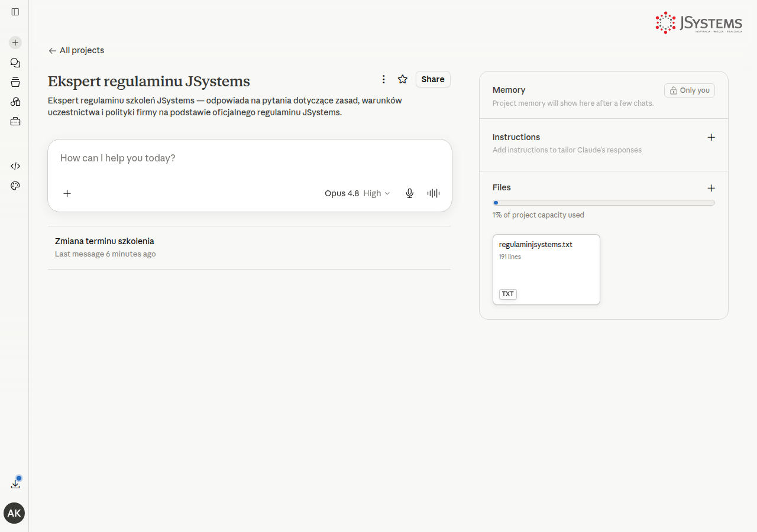Open the briefcase icon in sidebar
This screenshot has height=532, width=757.
[x=15, y=121]
